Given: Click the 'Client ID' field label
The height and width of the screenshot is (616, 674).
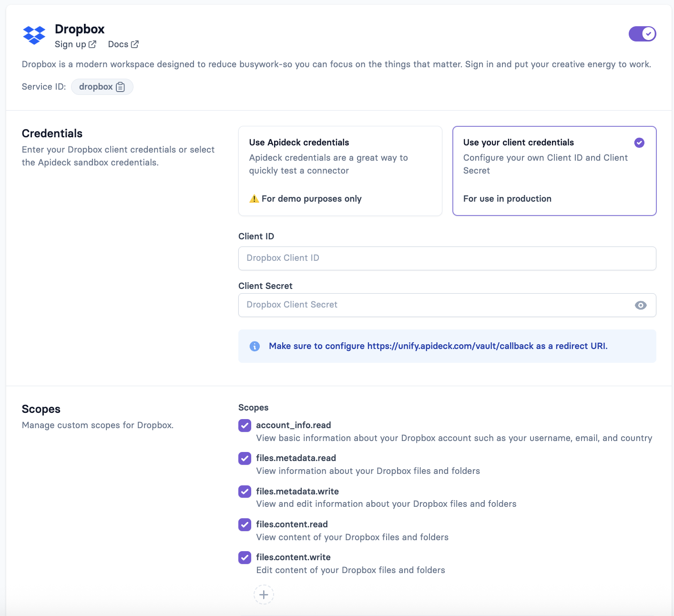Looking at the screenshot, I should click(256, 236).
